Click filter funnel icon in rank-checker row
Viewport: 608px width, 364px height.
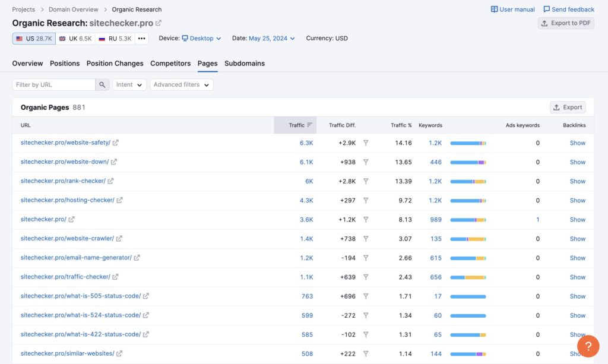pyautogui.click(x=366, y=181)
